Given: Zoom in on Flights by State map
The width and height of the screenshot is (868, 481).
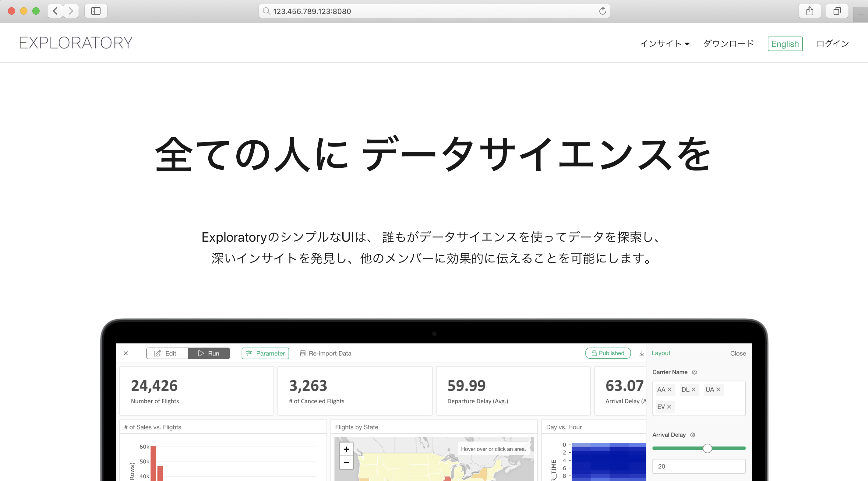Looking at the screenshot, I should pos(346,449).
